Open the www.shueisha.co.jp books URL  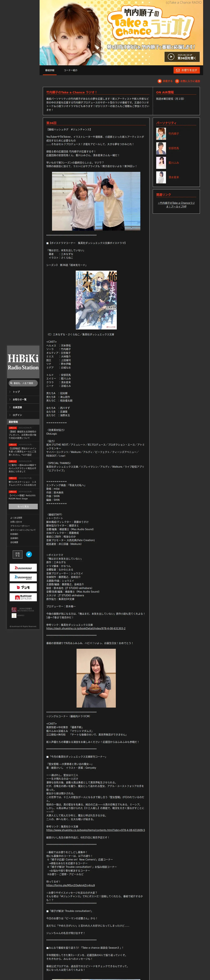coord(96,830)
